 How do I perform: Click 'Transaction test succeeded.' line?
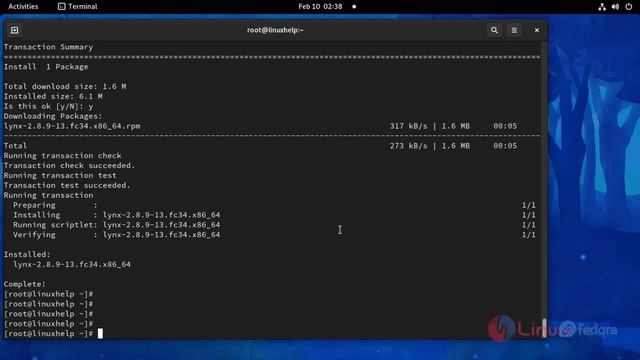67,185
